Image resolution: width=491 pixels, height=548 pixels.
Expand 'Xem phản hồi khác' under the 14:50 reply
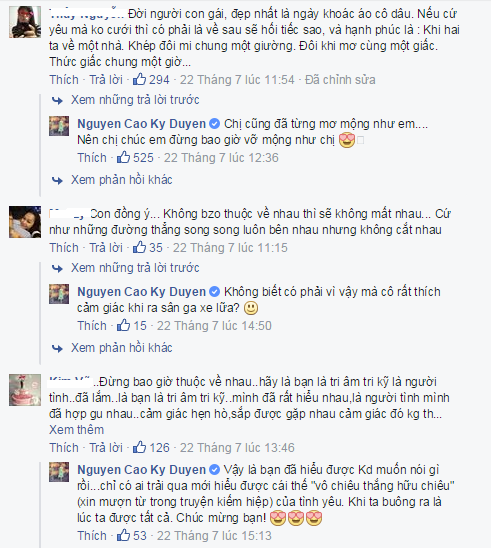click(x=122, y=348)
